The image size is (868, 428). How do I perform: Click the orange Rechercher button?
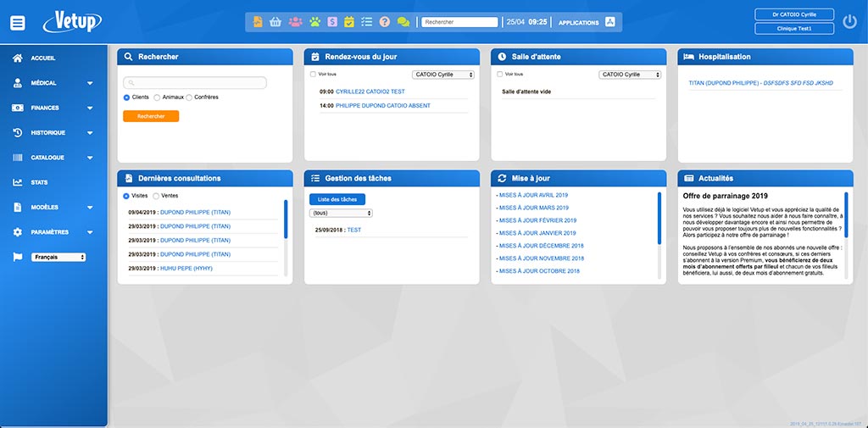pyautogui.click(x=151, y=116)
